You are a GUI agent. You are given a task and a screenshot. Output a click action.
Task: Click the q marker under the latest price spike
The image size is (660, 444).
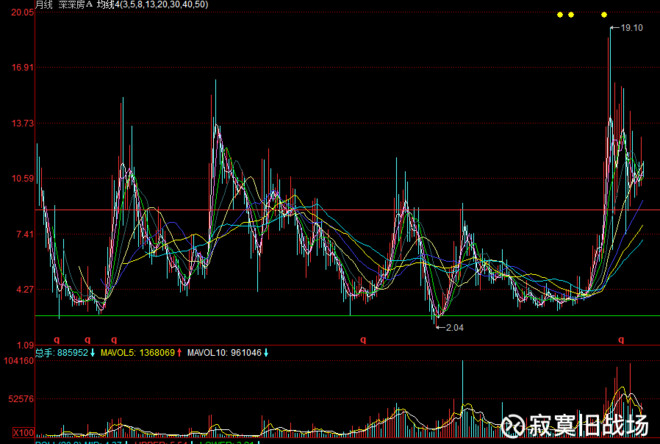(621, 340)
